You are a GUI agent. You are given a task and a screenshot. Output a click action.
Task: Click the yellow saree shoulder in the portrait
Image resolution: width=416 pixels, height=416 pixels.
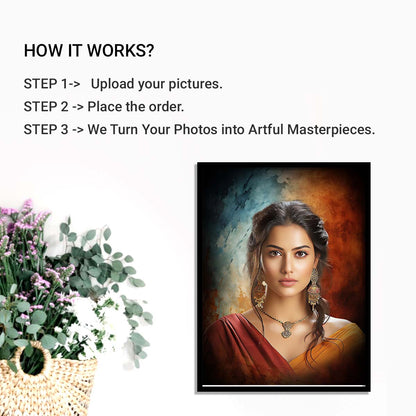pyautogui.click(x=330, y=350)
